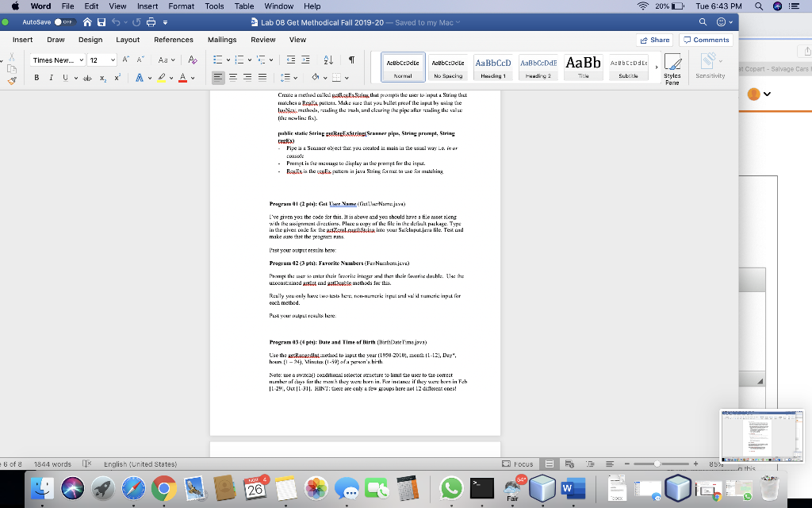
Task: Click the spelling check icon in status bar
Action: coord(87,464)
